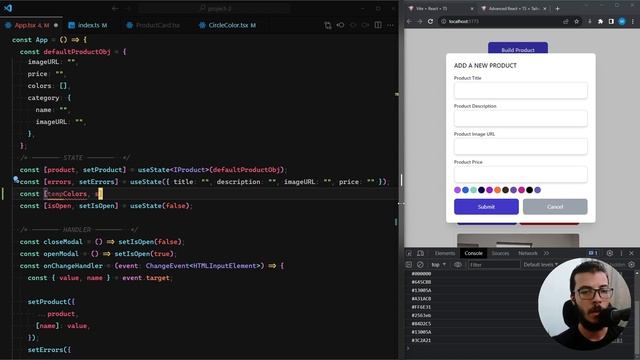
Task: Open the Chrome three-dot menu
Action: (x=633, y=21)
